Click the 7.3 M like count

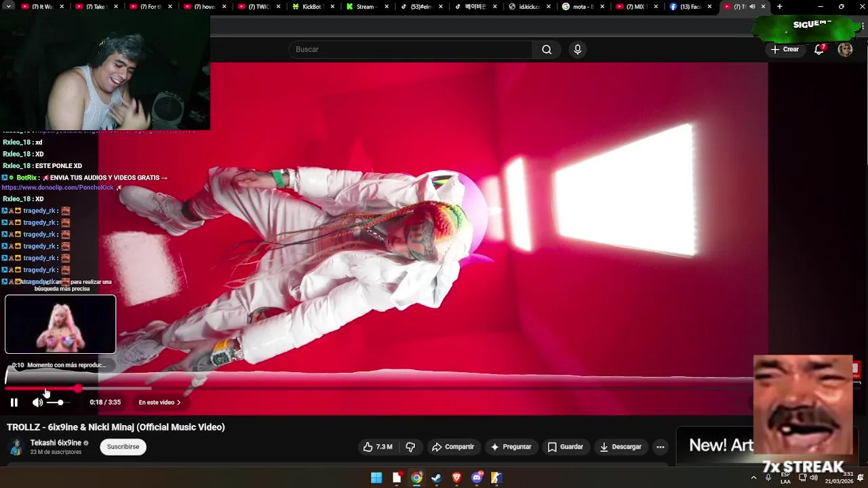[x=384, y=447]
